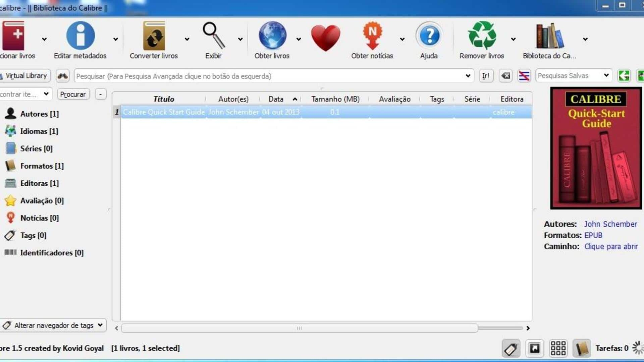
Task: Open Biblioteca do Calibre bookshelf icon
Action: (550, 36)
